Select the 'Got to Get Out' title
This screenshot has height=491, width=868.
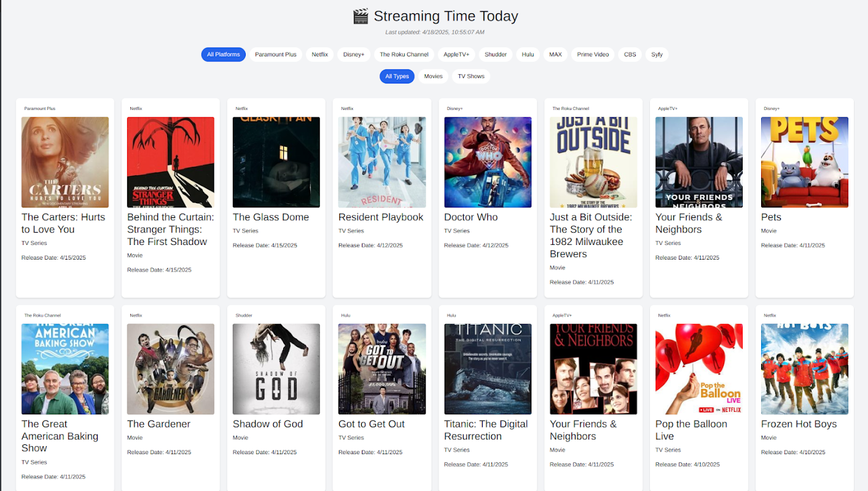[372, 424]
